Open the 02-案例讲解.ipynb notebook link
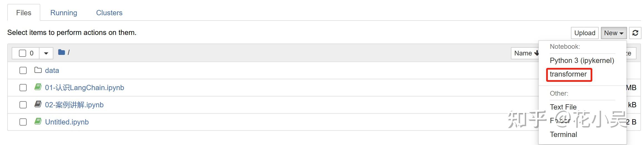 tap(74, 105)
